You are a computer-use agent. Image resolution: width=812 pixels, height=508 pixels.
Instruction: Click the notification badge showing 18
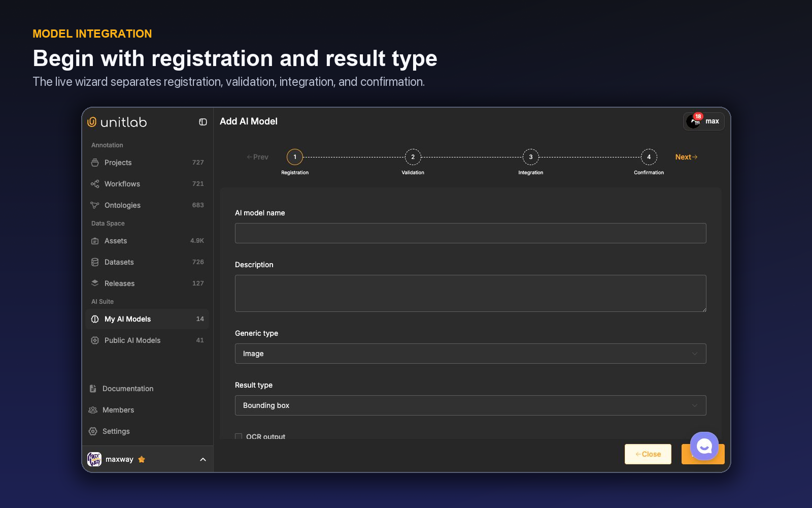698,116
